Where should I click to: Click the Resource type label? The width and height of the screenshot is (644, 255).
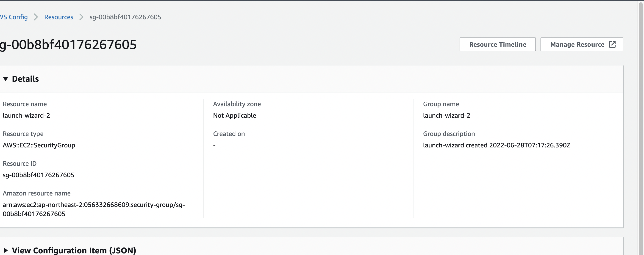[23, 134]
